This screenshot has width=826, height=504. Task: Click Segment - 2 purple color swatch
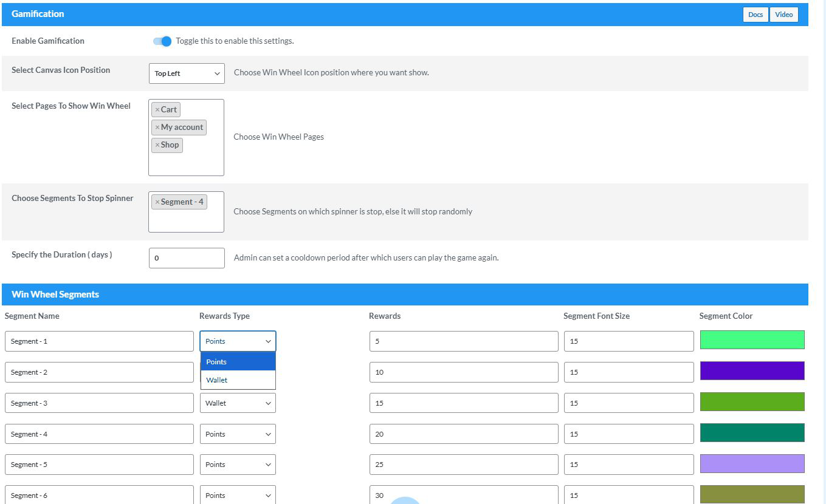752,372
